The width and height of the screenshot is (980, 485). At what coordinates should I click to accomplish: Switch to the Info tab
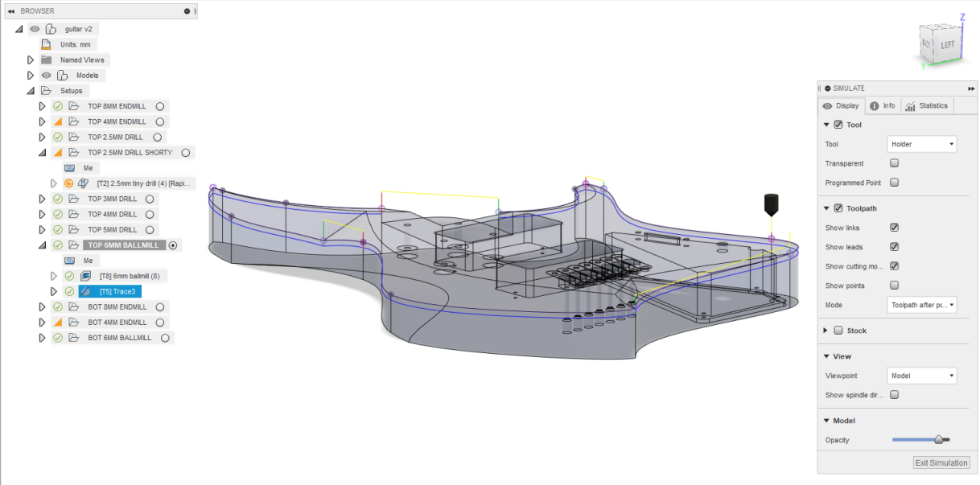point(883,106)
